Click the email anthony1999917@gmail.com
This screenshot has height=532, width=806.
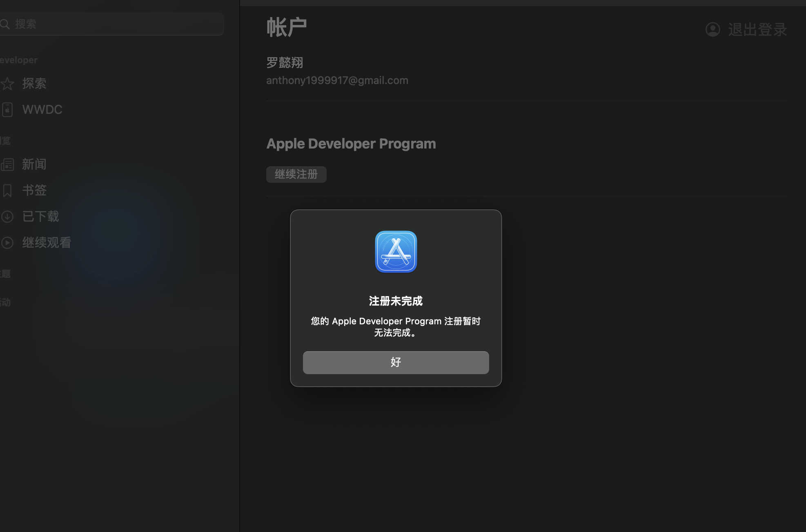(337, 80)
